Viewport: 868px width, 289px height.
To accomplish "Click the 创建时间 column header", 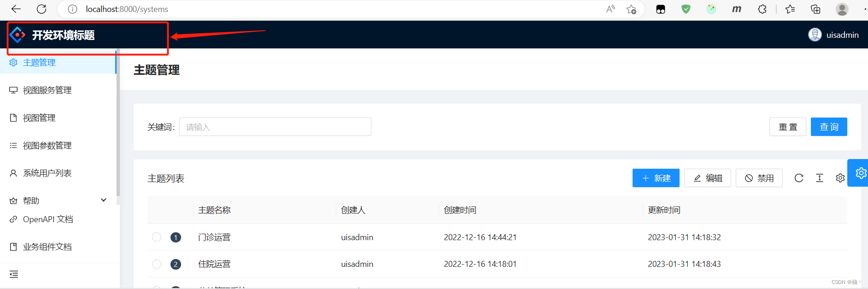I will click(x=460, y=210).
